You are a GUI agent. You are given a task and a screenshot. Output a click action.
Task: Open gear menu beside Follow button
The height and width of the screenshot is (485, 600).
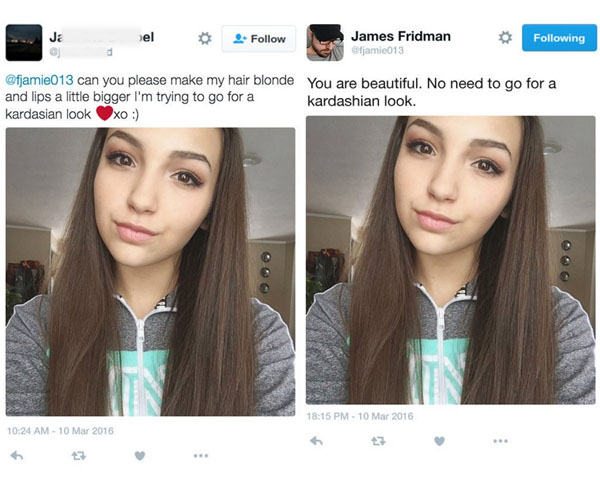coord(205,38)
